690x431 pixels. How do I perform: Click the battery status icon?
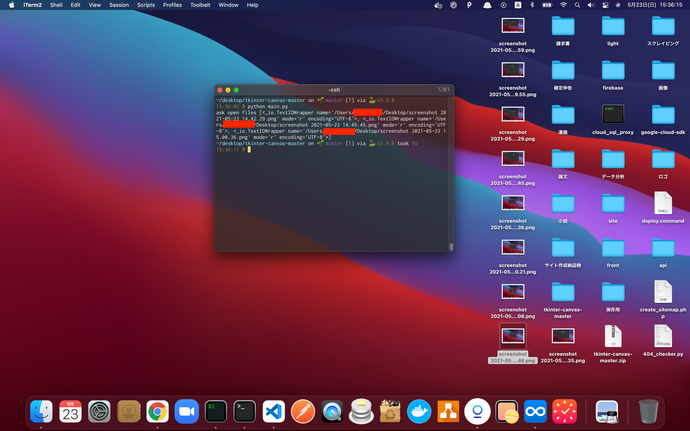tap(547, 5)
